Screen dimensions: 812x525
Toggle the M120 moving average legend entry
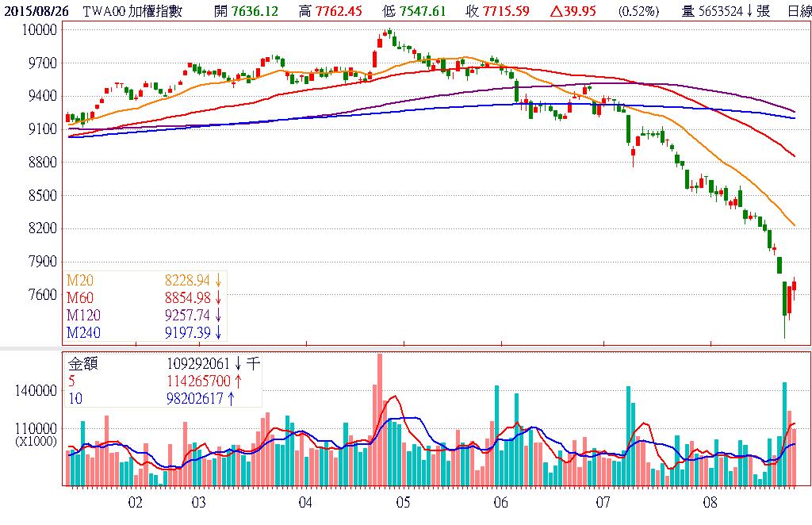pyautogui.click(x=83, y=315)
